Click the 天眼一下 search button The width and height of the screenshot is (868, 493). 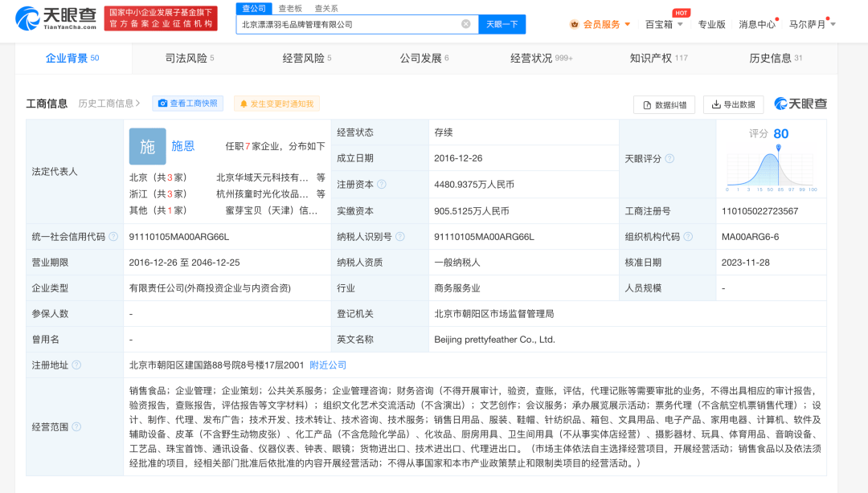pyautogui.click(x=502, y=24)
